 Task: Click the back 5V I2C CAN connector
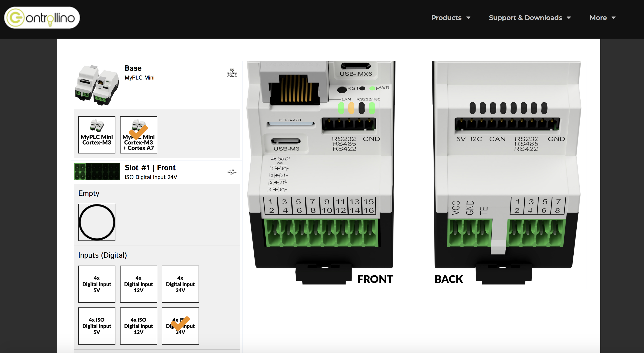point(507,124)
